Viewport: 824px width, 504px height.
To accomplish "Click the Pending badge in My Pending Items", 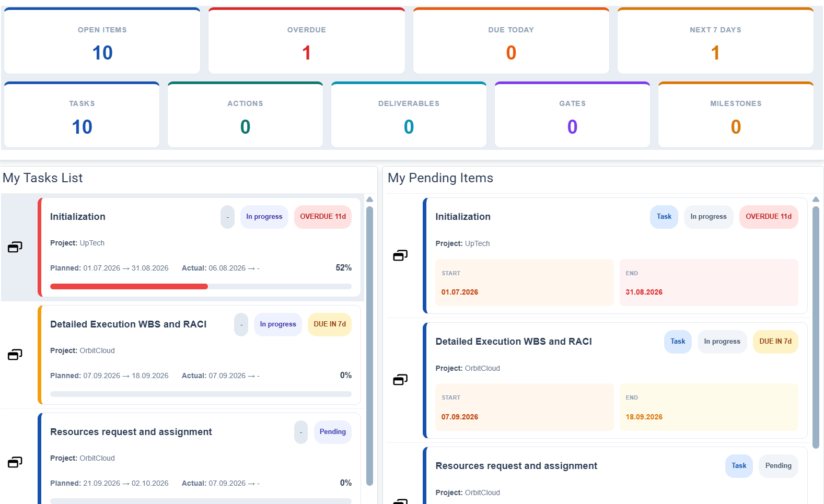I will click(779, 466).
